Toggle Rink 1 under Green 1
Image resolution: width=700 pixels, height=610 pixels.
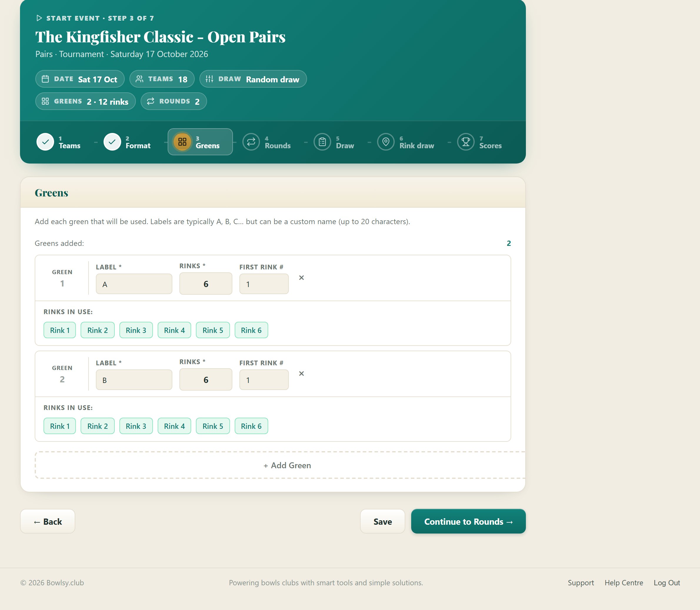[60, 330]
